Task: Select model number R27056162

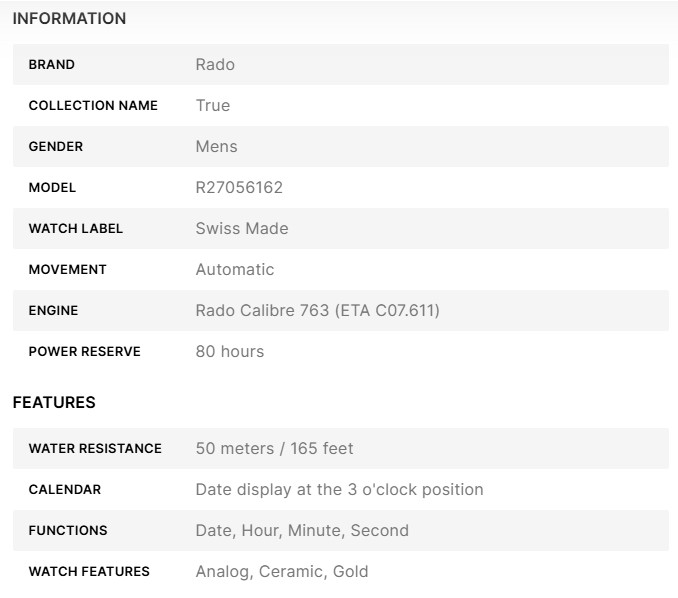Action: (239, 187)
